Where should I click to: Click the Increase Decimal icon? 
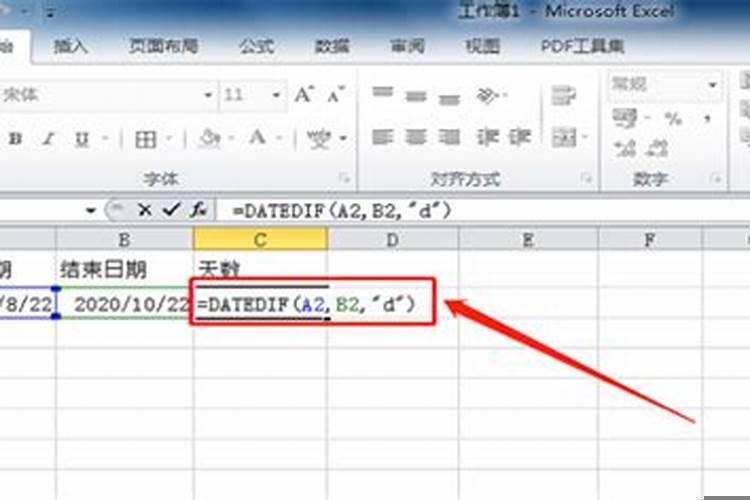pyautogui.click(x=625, y=149)
